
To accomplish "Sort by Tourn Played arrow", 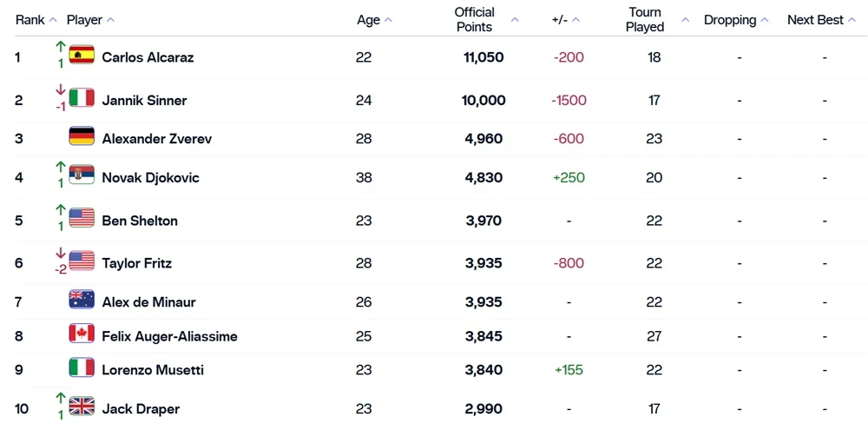I will (x=685, y=20).
